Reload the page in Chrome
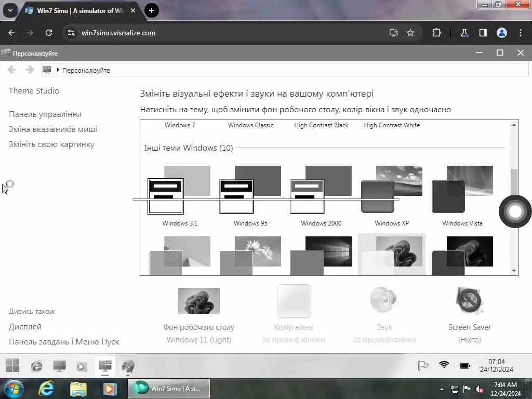532x399 pixels. (49, 33)
